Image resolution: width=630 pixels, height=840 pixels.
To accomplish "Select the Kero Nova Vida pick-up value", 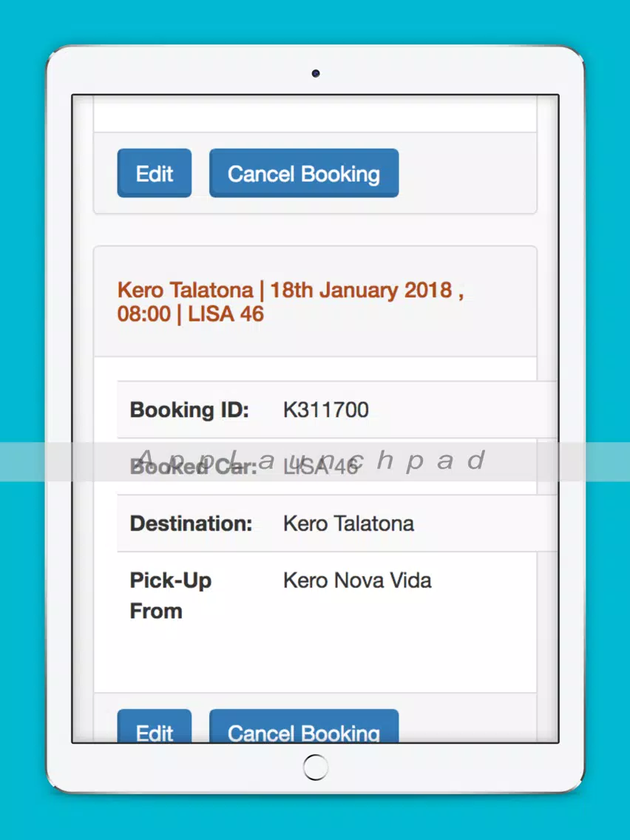I will click(357, 580).
